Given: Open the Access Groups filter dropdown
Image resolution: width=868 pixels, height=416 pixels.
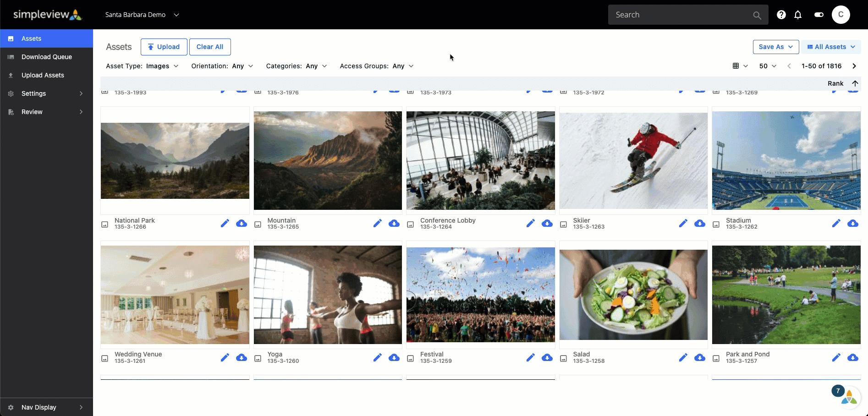Looking at the screenshot, I should click(377, 66).
